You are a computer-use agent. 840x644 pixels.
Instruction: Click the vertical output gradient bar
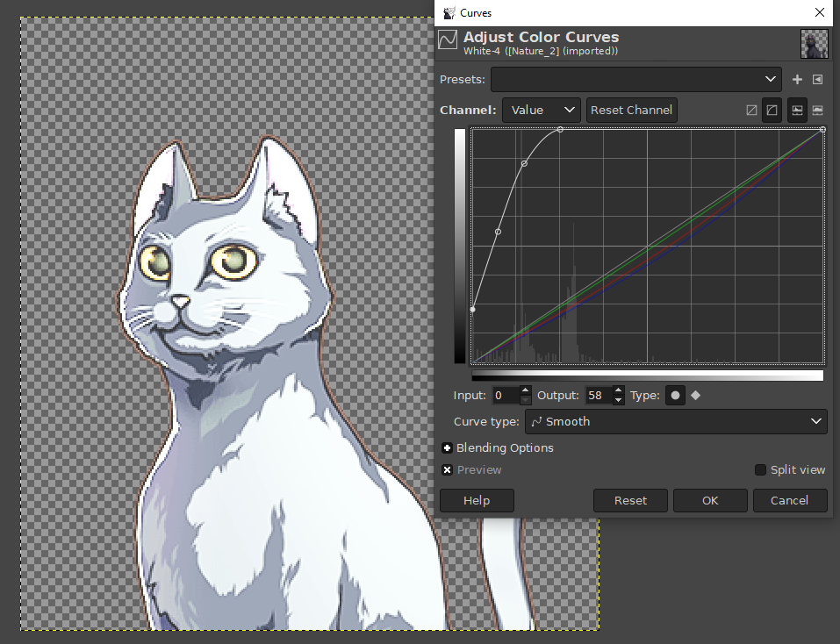tap(460, 246)
